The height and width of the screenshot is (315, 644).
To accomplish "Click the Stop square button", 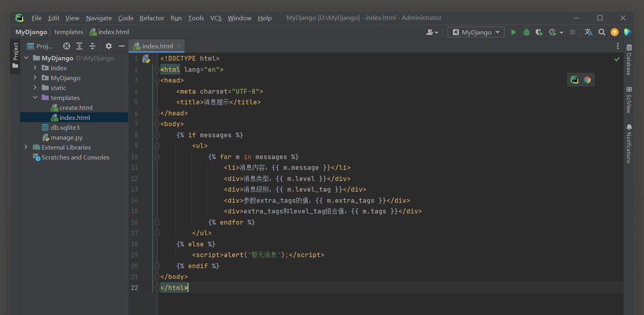I will pos(573,32).
